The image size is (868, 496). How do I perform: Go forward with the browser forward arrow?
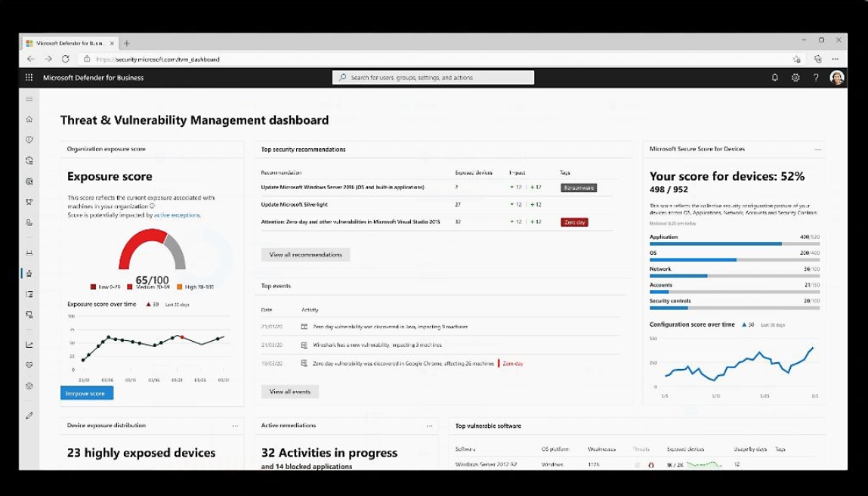48,59
